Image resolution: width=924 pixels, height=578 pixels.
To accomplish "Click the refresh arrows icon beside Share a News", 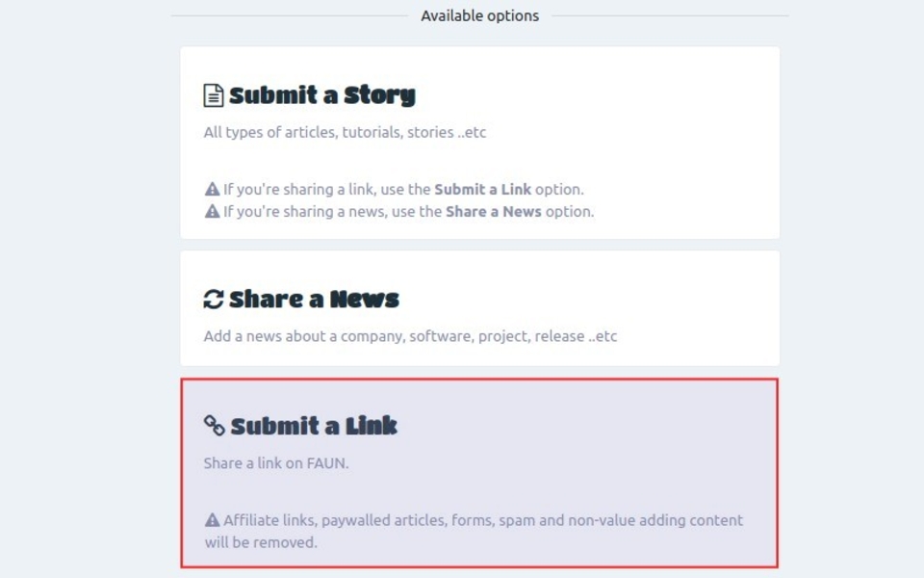I will [x=213, y=300].
